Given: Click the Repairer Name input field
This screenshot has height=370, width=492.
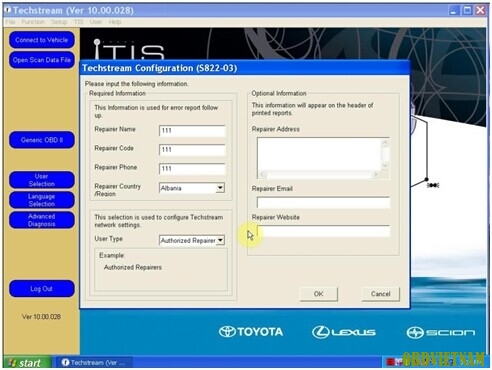Looking at the screenshot, I should pyautogui.click(x=192, y=131).
